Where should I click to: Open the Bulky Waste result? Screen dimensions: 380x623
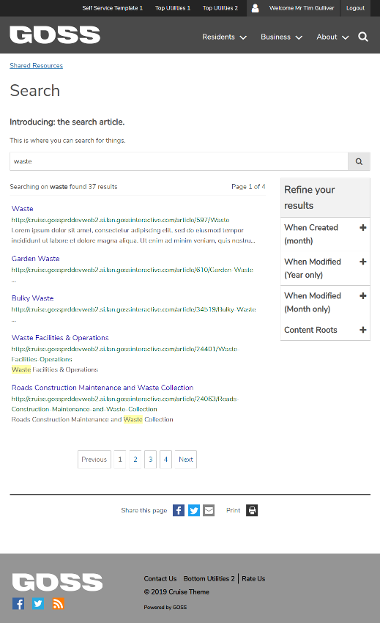coord(33,298)
